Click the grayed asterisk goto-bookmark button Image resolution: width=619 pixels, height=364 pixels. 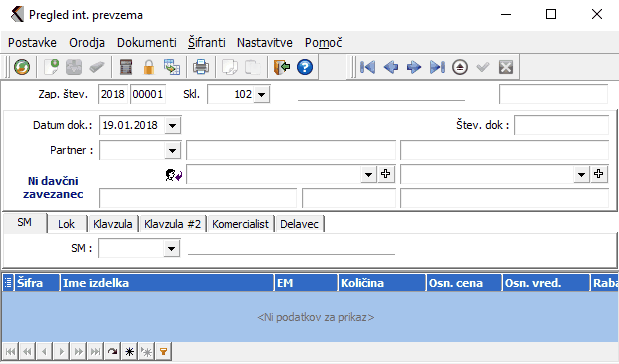pos(146,351)
